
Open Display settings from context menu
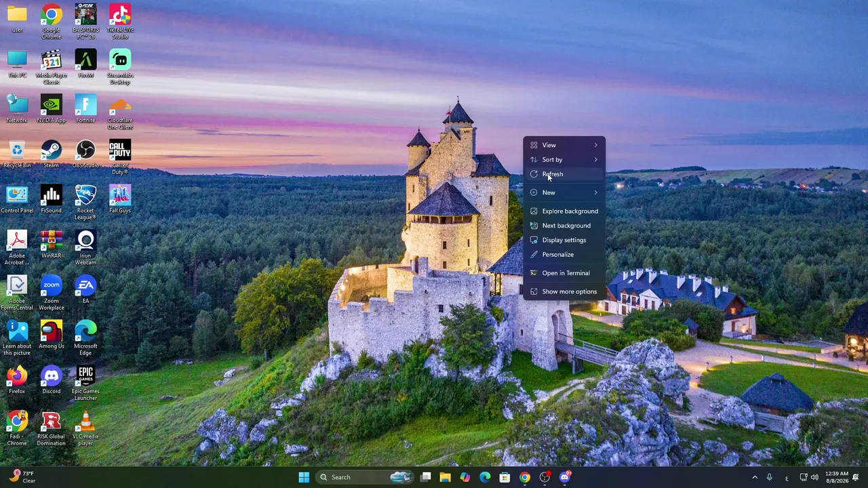[x=564, y=240]
